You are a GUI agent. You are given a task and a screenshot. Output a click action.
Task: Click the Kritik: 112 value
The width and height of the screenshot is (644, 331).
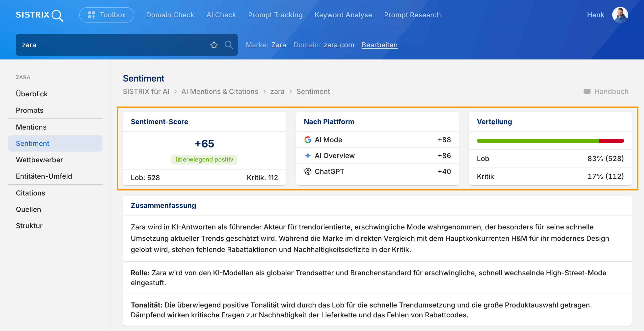click(262, 178)
